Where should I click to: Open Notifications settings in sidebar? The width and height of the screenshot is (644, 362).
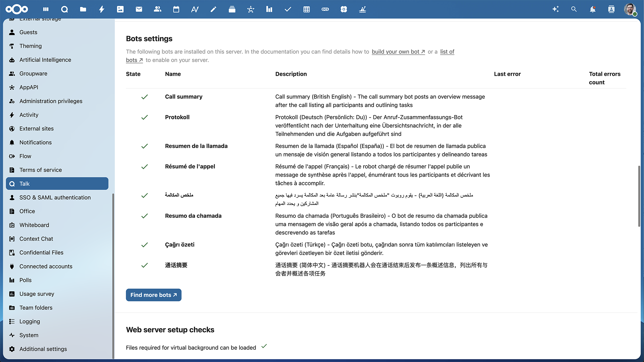tap(57, 142)
